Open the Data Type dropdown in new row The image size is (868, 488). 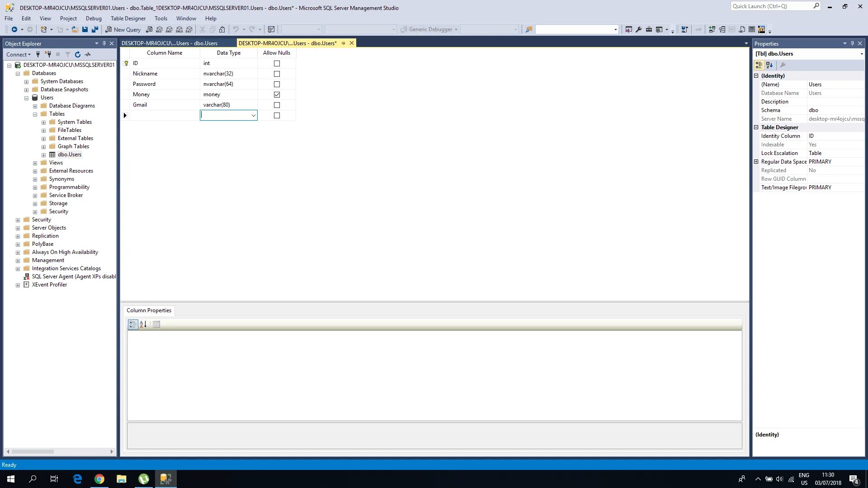(x=253, y=115)
